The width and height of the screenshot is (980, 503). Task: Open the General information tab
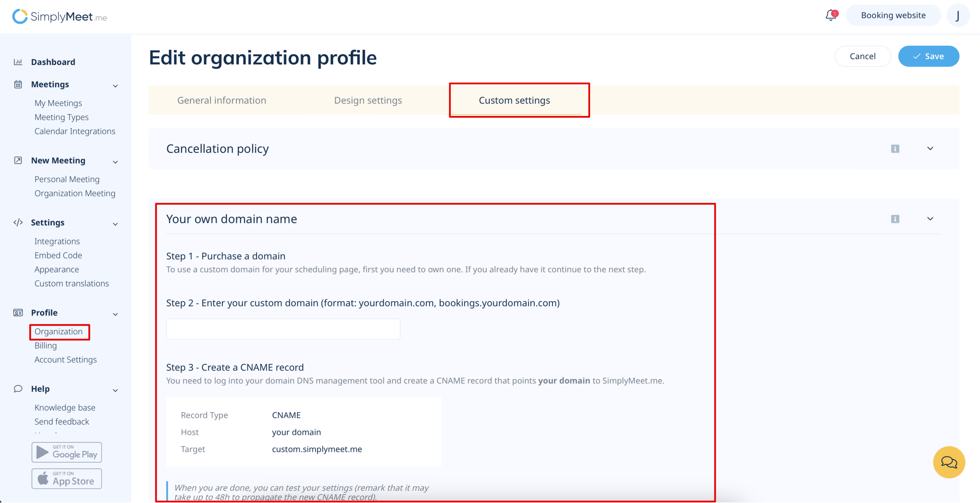(222, 100)
